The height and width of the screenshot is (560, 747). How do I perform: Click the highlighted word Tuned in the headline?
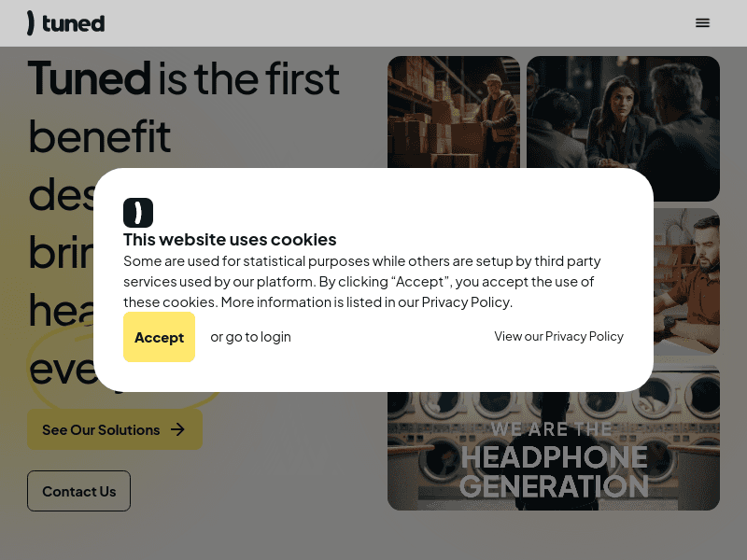tap(89, 79)
